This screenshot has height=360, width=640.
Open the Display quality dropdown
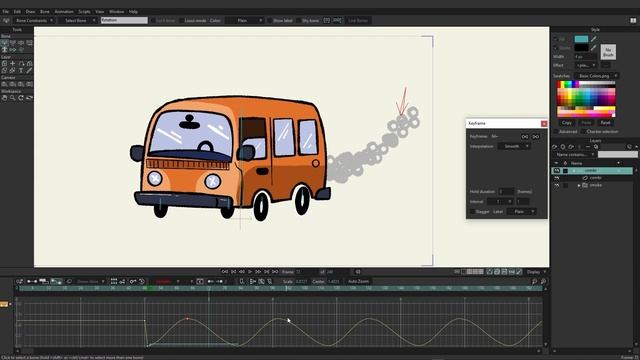(x=536, y=271)
